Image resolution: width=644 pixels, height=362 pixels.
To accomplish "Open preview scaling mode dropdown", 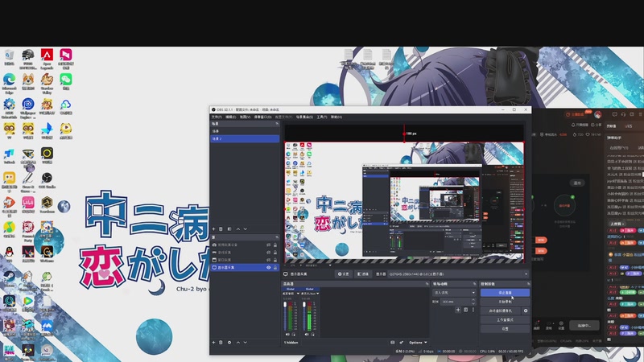I will pyautogui.click(x=317, y=265).
